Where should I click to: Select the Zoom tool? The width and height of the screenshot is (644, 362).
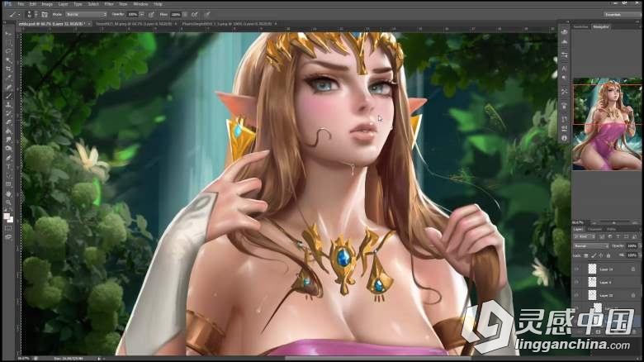click(x=8, y=202)
